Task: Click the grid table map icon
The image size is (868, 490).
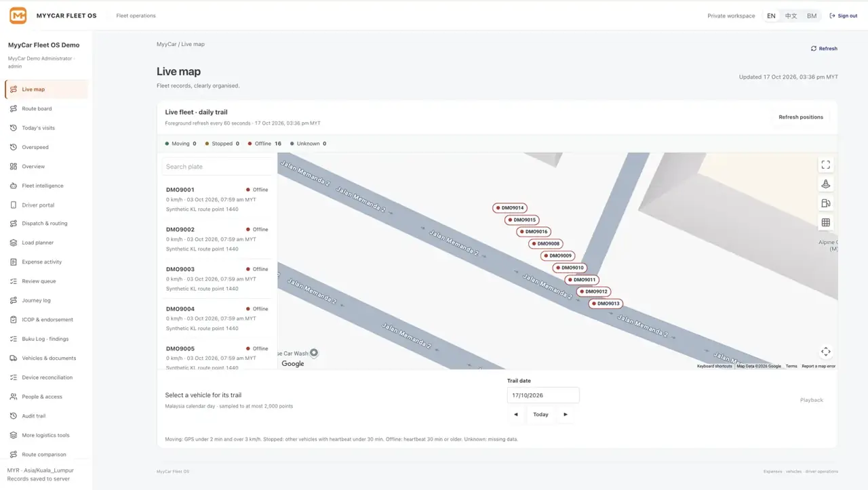Action: click(x=825, y=222)
